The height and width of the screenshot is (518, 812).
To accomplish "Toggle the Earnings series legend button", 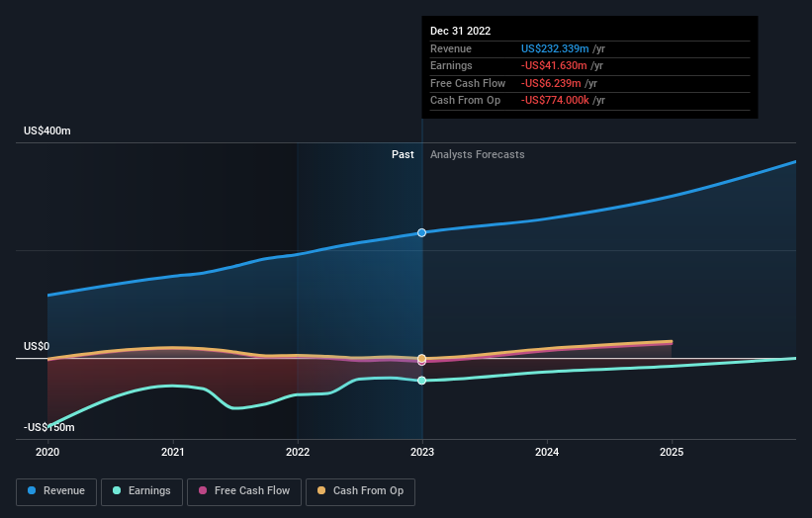I will point(141,491).
